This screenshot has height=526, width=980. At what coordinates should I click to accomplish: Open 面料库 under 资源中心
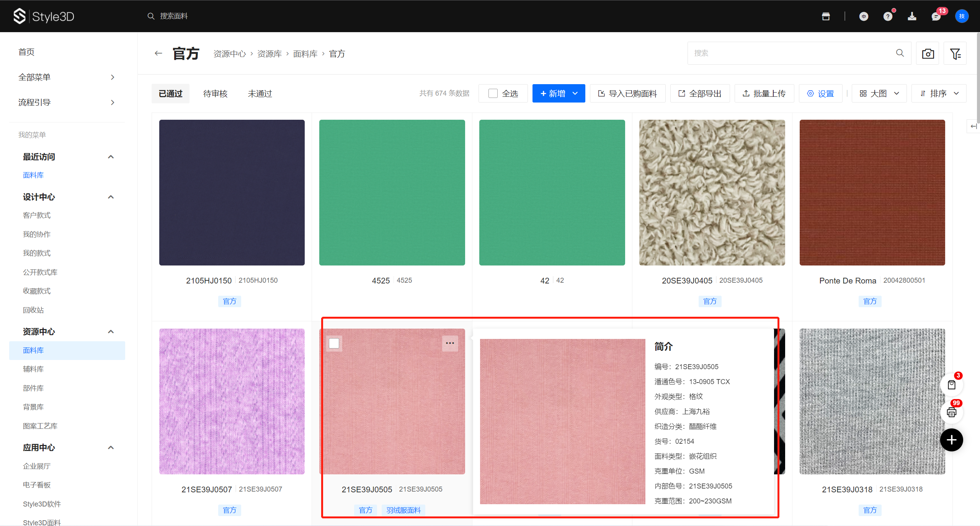[67, 350]
